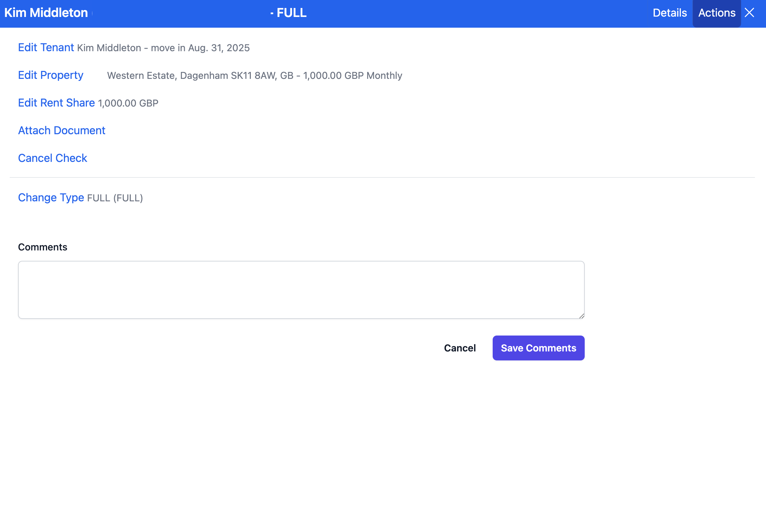This screenshot has height=532, width=766.
Task: Click the Save Comments button
Action: (x=538, y=348)
